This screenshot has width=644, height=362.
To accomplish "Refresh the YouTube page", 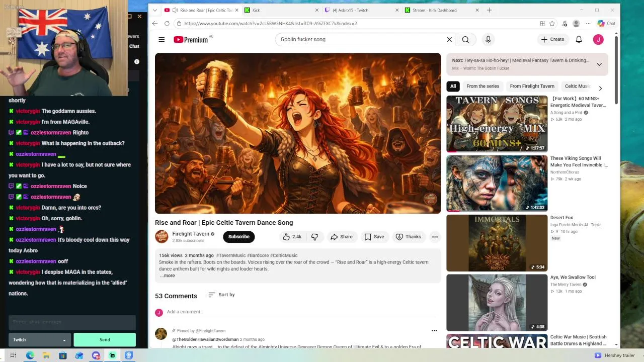I will [x=167, y=23].
